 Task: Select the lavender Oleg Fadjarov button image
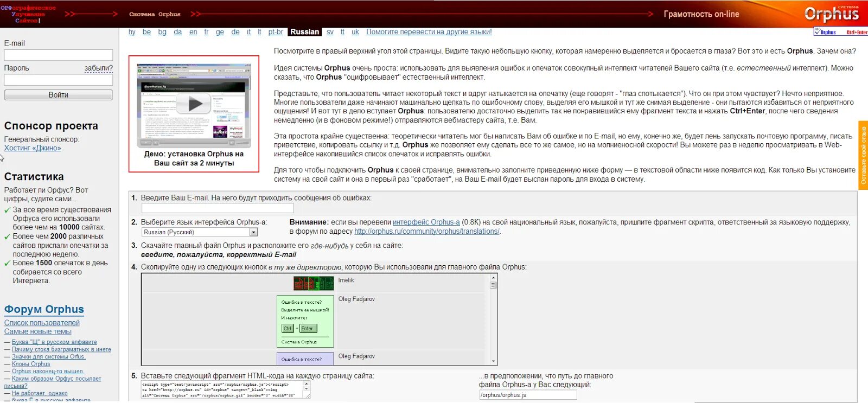(305, 359)
